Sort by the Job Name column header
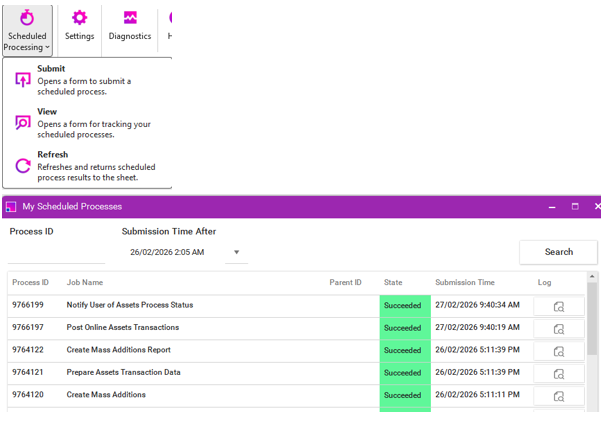 coord(85,283)
